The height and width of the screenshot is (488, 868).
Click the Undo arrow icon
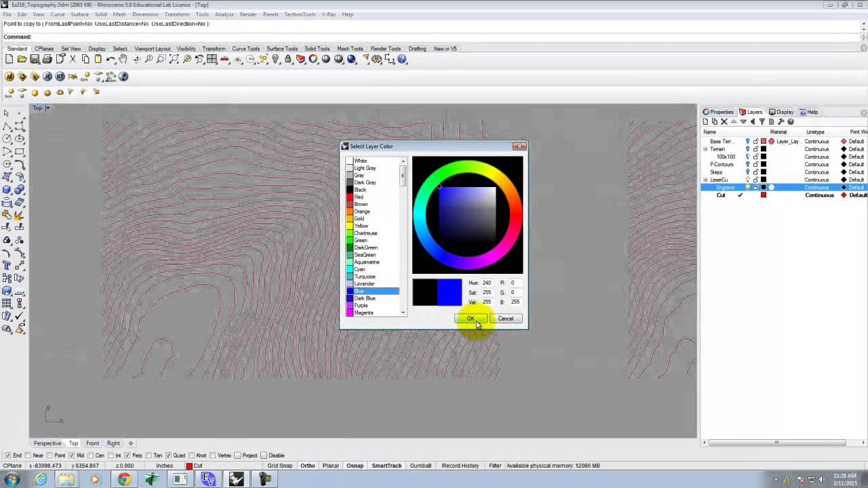pyautogui.click(x=111, y=60)
